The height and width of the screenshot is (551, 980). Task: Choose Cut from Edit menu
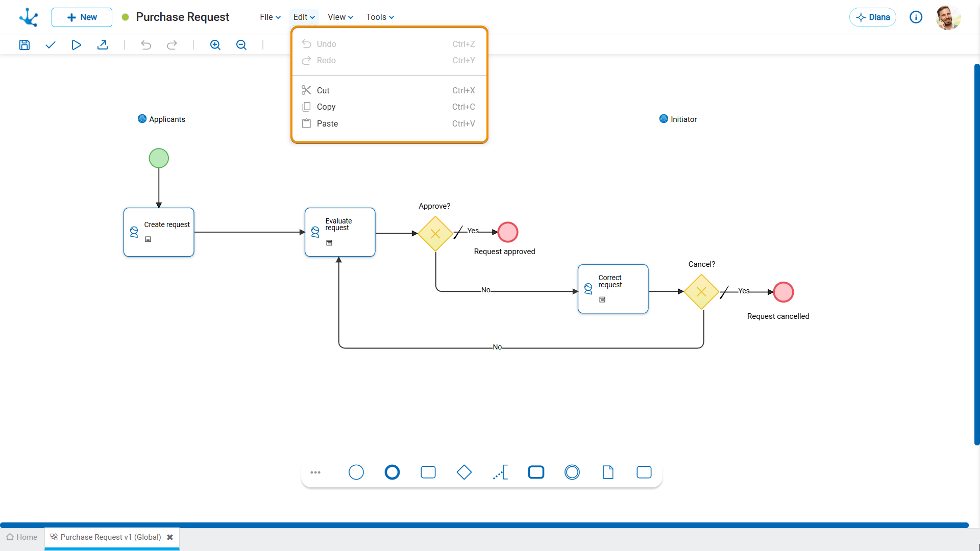click(389, 90)
